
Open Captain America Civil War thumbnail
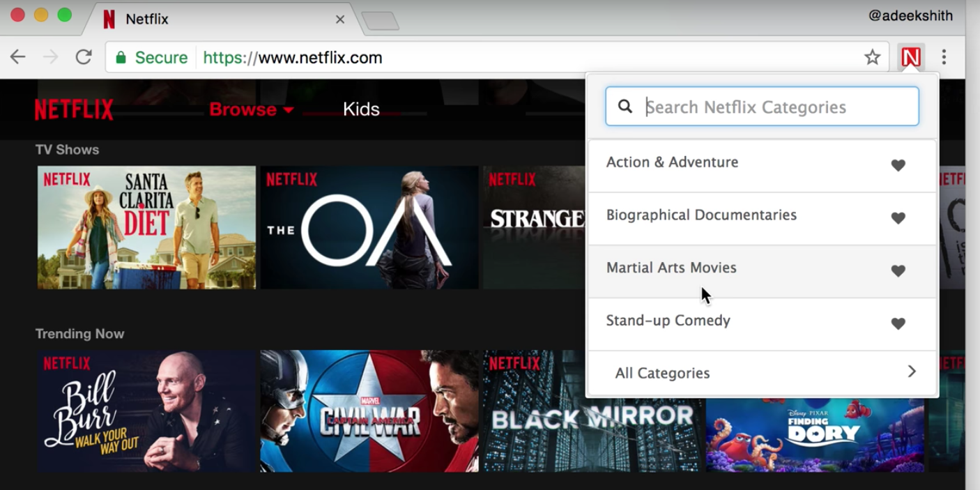369,411
